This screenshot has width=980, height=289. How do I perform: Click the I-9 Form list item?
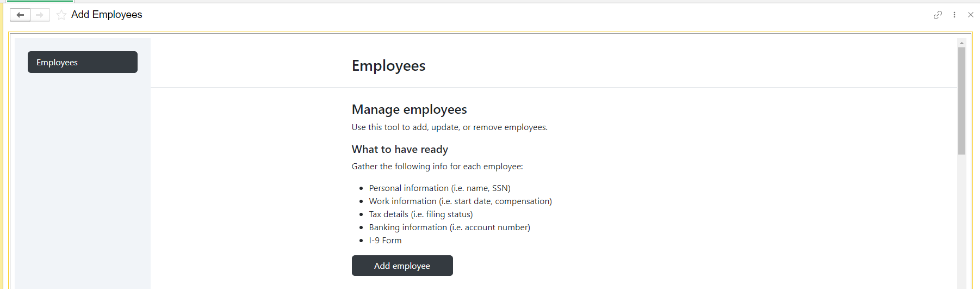pyautogui.click(x=386, y=241)
